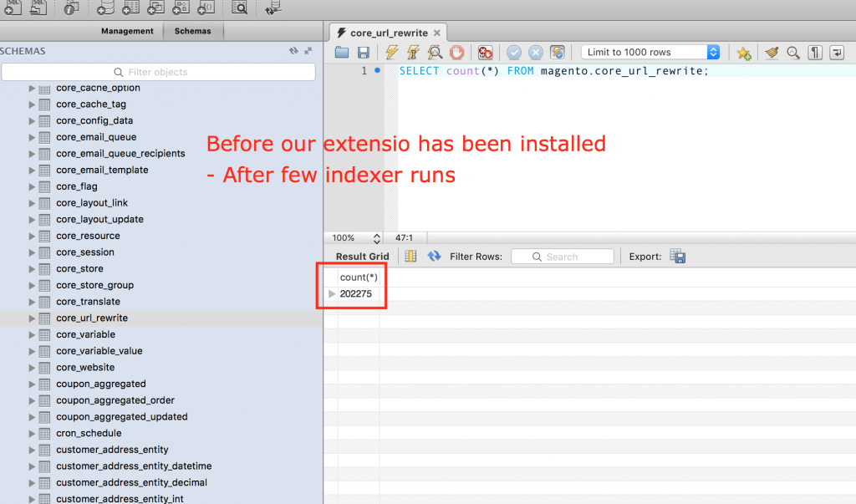856x504 pixels.
Task: Execute the query with the lightning bolt icon
Action: click(390, 53)
